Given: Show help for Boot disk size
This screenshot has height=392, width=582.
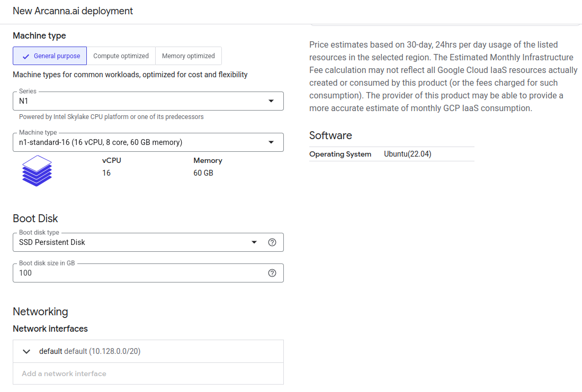Looking at the screenshot, I should [x=272, y=273].
